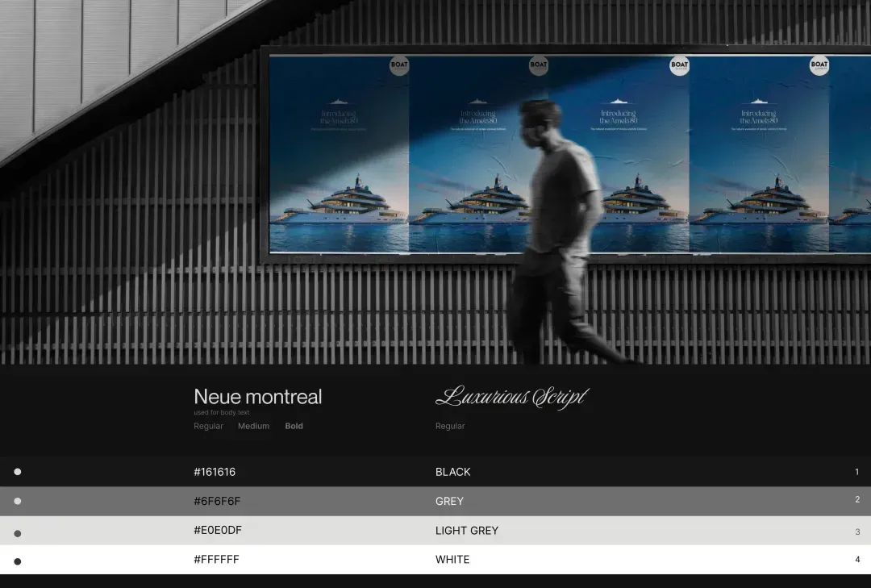This screenshot has width=871, height=588.
Task: Click the dot in the LIGHT GREY row
Action: point(17,533)
